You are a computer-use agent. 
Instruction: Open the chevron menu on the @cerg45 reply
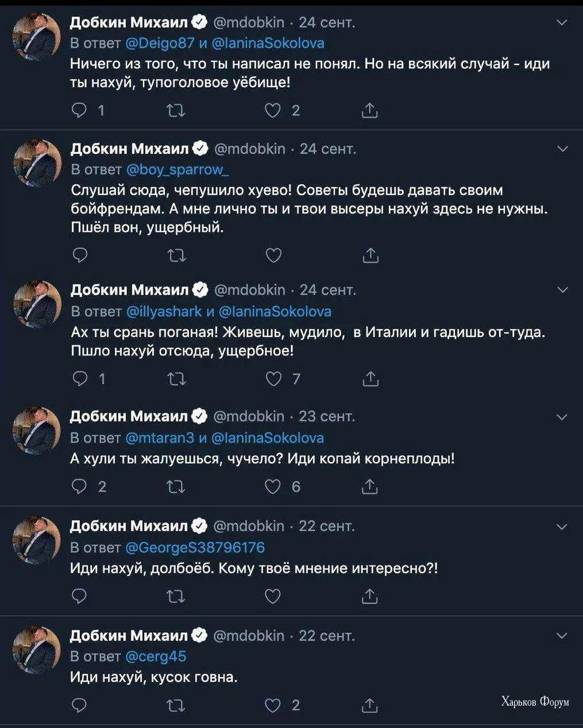(x=562, y=636)
